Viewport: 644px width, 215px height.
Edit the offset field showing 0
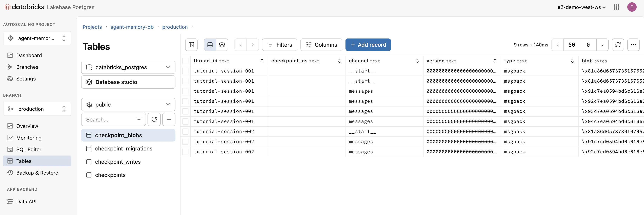588,45
